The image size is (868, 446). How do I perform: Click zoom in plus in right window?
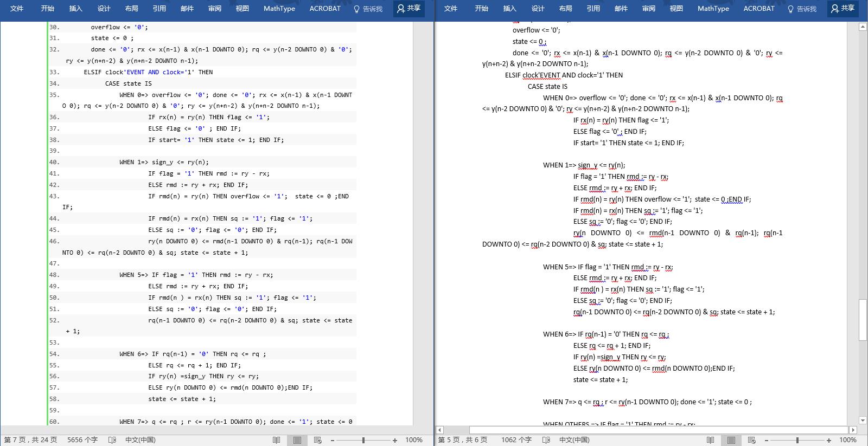[829, 440]
